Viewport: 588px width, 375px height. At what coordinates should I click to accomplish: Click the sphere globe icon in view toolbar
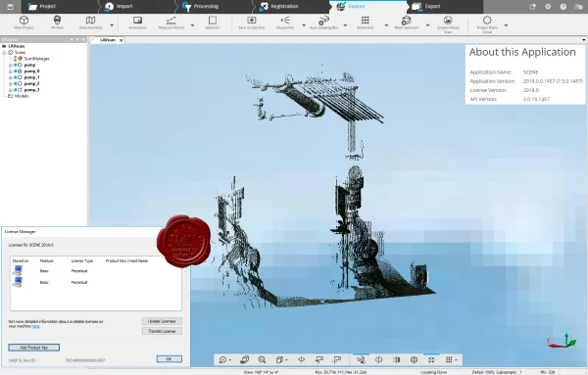(414, 359)
